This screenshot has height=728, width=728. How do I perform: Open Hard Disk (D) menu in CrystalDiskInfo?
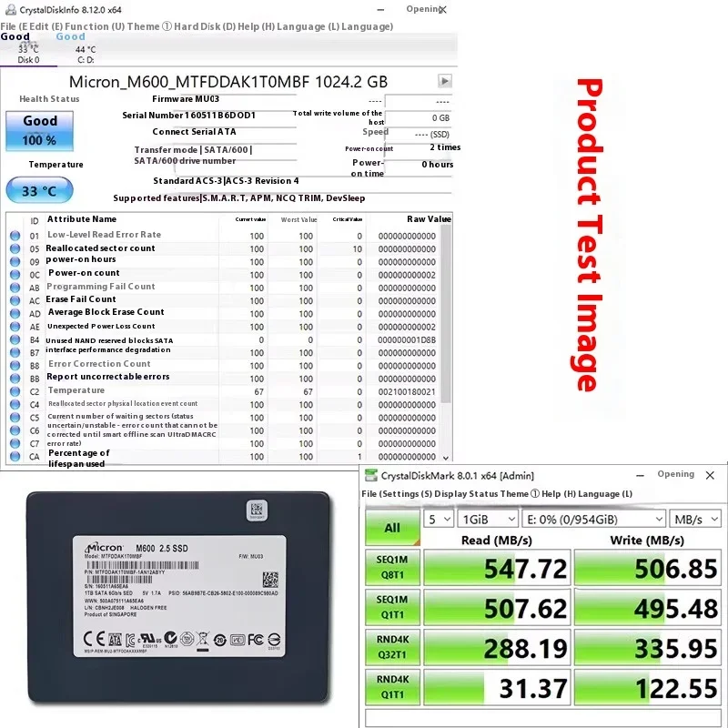205,26
